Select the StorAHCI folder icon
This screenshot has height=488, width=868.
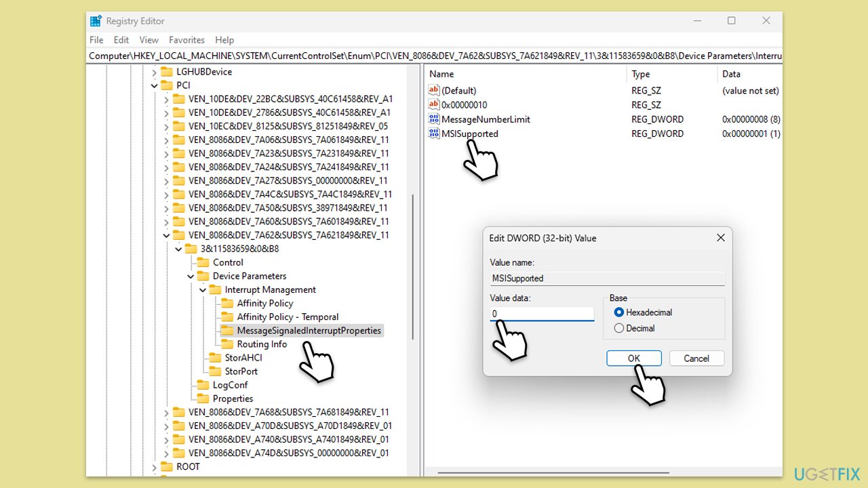[216, 357]
